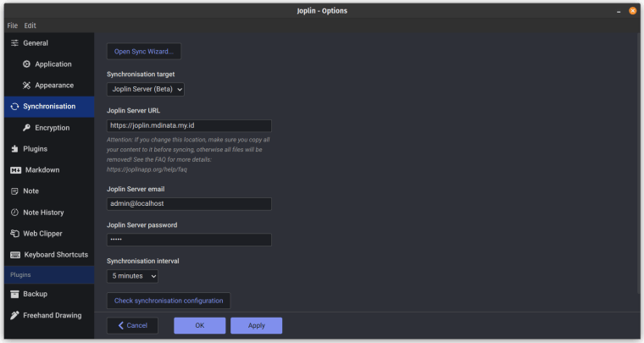Screen dimensions: 644x343
Task: Click Open Sync Wizard button
Action: click(x=144, y=52)
